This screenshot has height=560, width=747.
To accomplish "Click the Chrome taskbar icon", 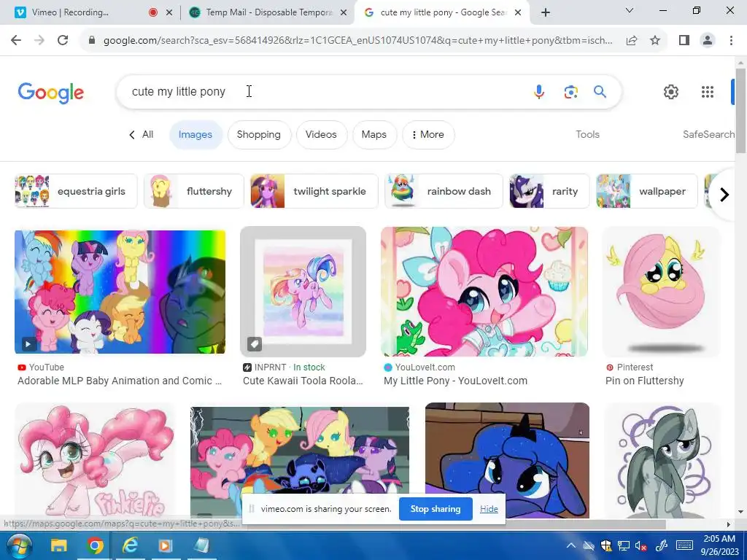I will coord(95,545).
